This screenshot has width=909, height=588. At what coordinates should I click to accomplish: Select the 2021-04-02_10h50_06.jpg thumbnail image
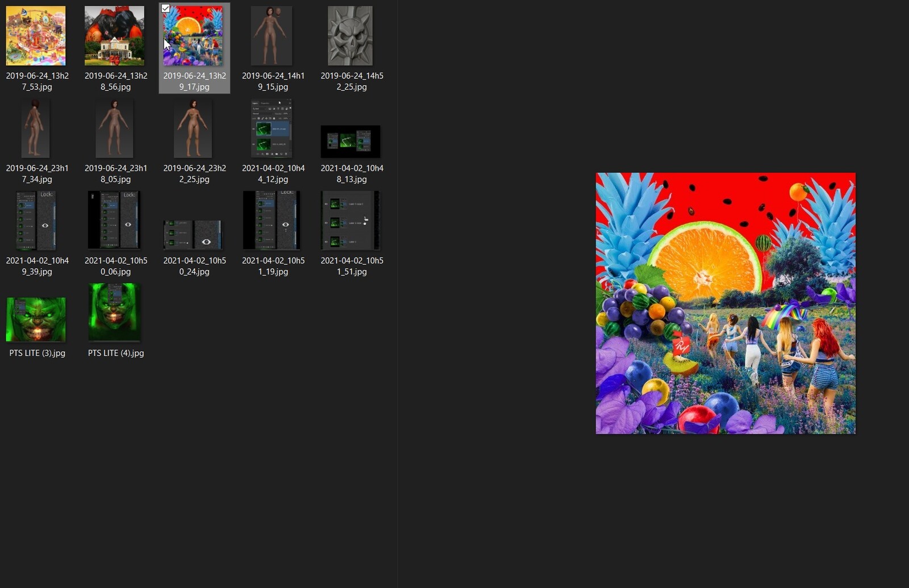(114, 220)
